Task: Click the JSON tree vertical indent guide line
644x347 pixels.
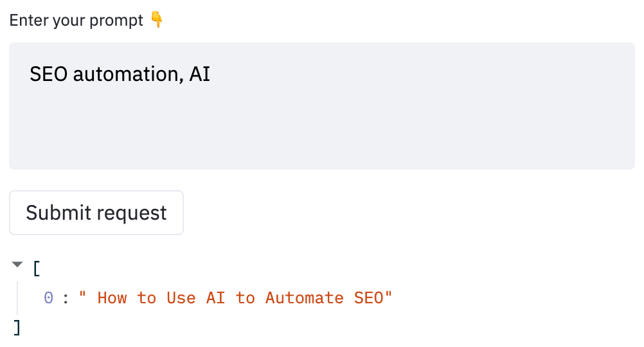Action: click(x=17, y=298)
